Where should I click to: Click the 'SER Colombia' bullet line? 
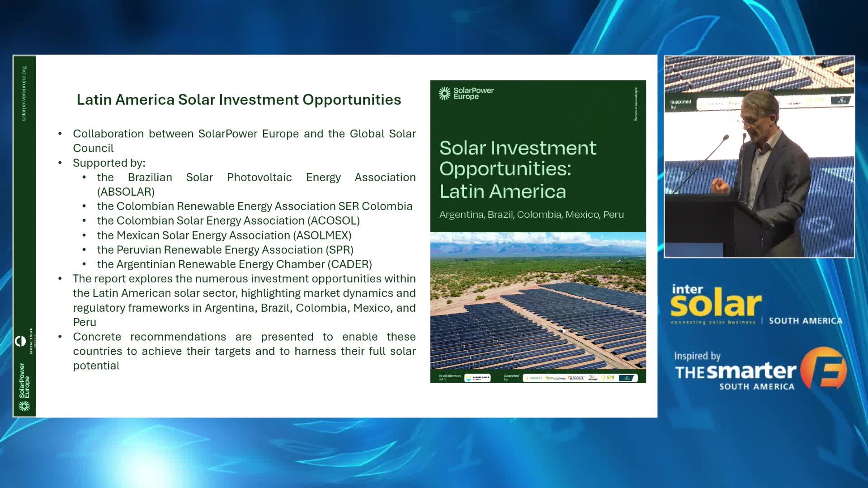(x=255, y=206)
